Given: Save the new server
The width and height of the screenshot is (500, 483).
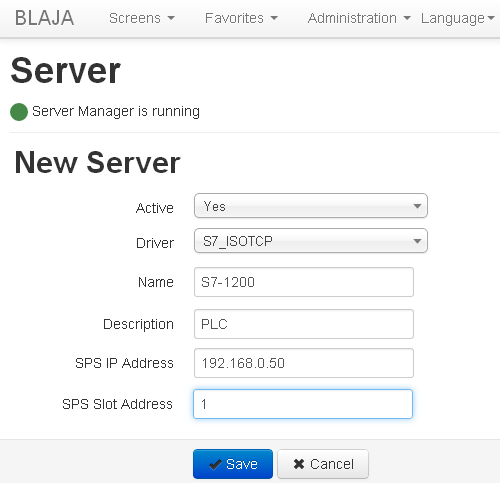Looking at the screenshot, I should [x=233, y=464].
